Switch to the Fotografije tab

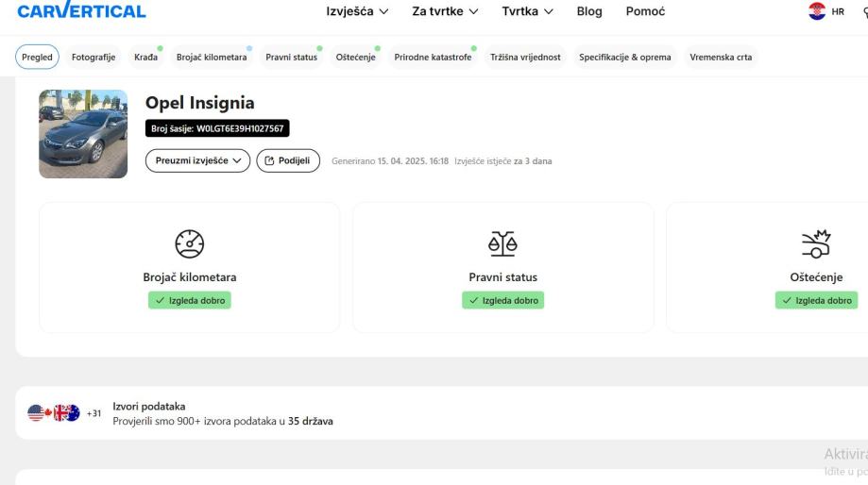94,57
